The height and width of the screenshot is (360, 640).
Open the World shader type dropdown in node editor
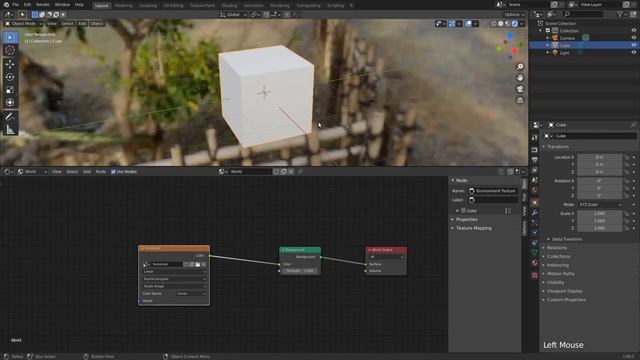click(33, 172)
